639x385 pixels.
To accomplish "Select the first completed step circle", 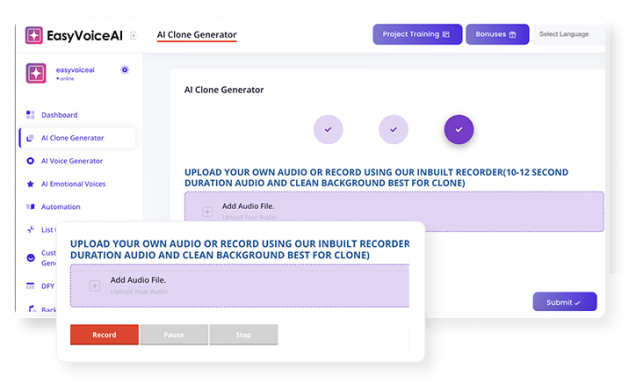I will (328, 130).
